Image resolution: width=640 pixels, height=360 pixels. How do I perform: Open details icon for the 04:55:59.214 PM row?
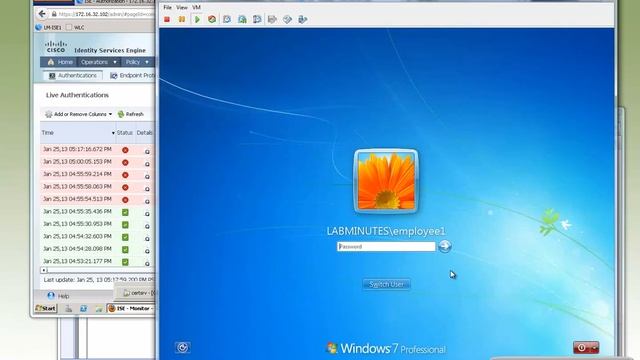pyautogui.click(x=147, y=176)
